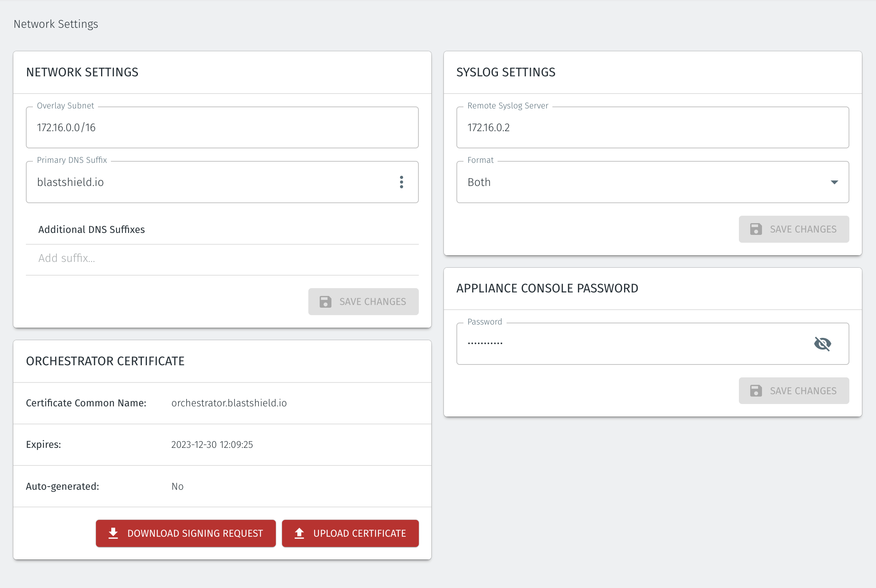Click the upload icon on Upload Certificate
The image size is (876, 588).
point(299,533)
